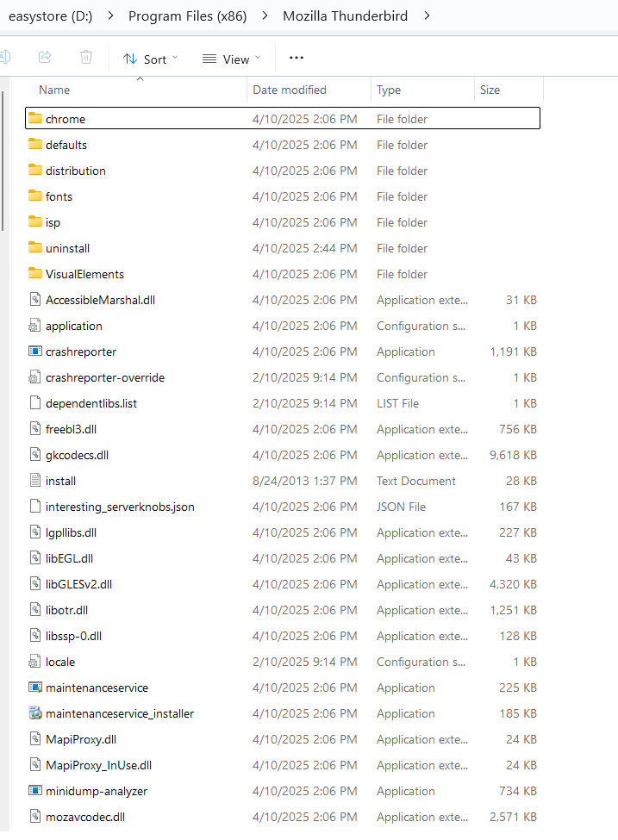Click the LIST File type cell
Screen dimensions: 618x840
[397, 403]
